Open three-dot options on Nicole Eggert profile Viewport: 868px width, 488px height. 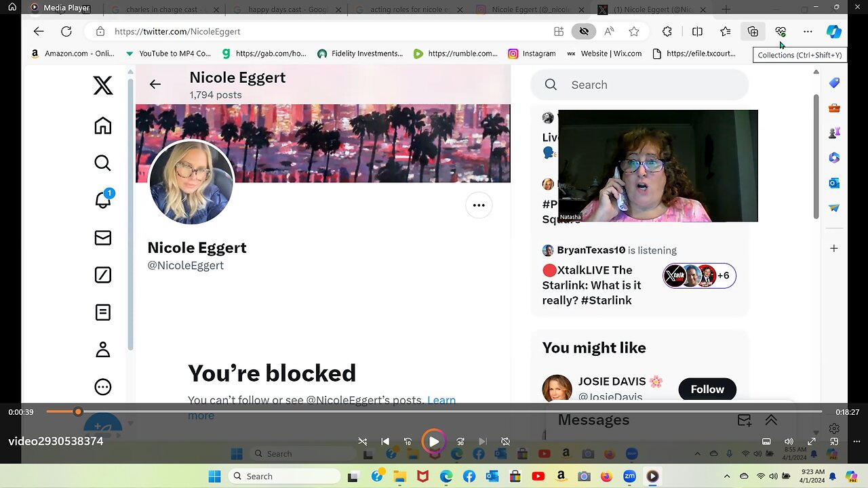tap(479, 205)
